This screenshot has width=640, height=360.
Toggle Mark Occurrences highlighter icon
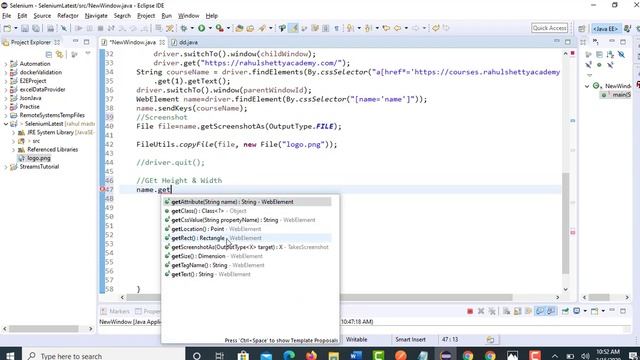point(293,28)
